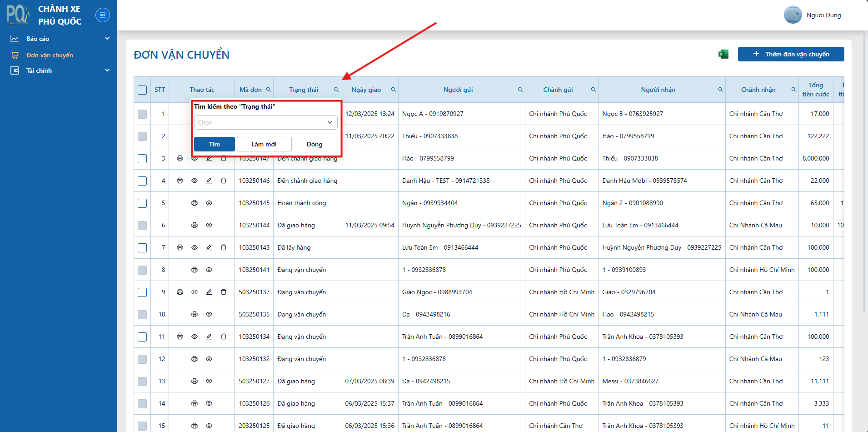Click status Hoàn thành công in row 5
868x432 pixels.
[302, 203]
